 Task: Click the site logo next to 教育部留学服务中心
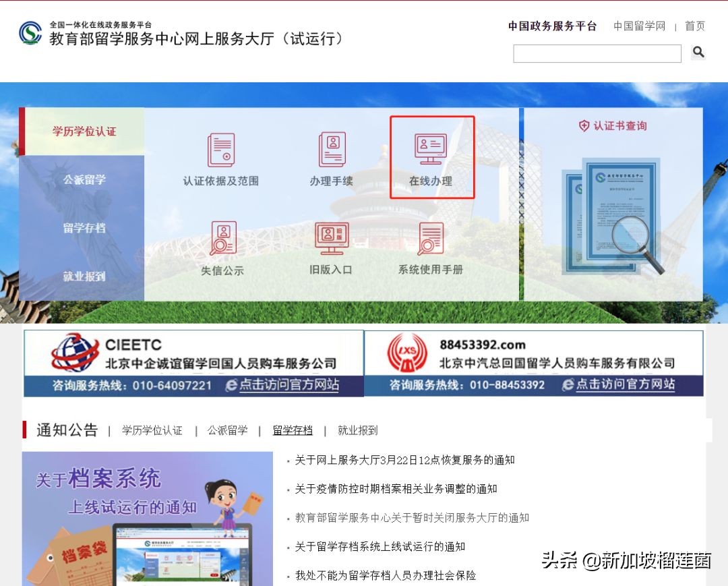coord(30,33)
